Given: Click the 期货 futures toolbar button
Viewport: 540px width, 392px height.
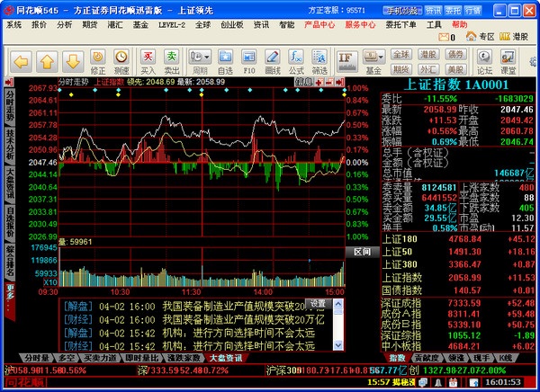Looking at the screenshot, I should (401, 69).
